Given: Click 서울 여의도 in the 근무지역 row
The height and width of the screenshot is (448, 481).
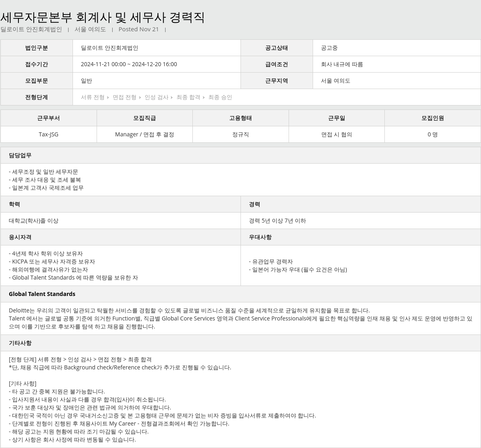Looking at the screenshot, I should tap(335, 81).
